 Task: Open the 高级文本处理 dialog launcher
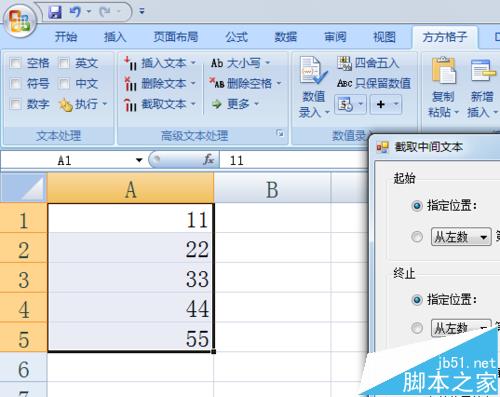(x=280, y=133)
